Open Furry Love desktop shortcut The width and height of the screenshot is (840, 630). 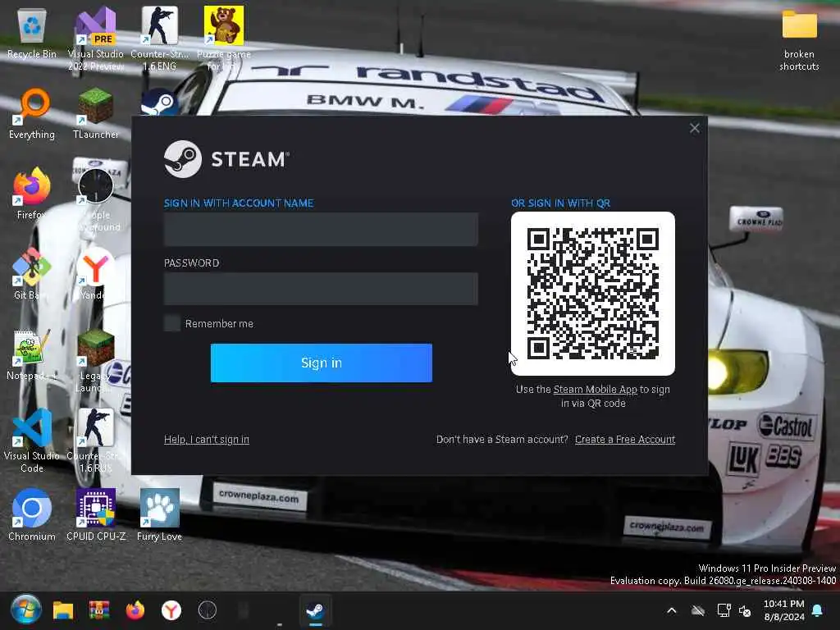coord(159,514)
